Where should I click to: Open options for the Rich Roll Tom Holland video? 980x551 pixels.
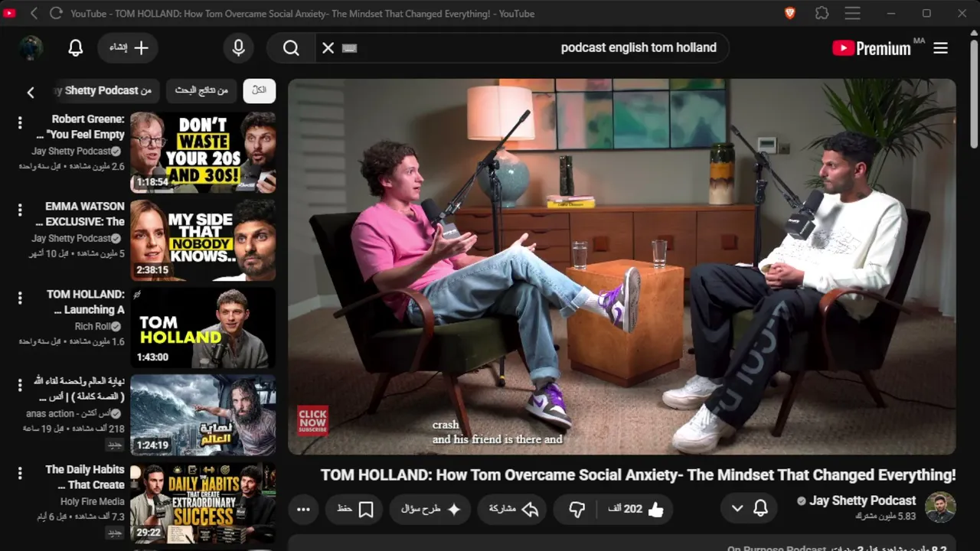[20, 298]
